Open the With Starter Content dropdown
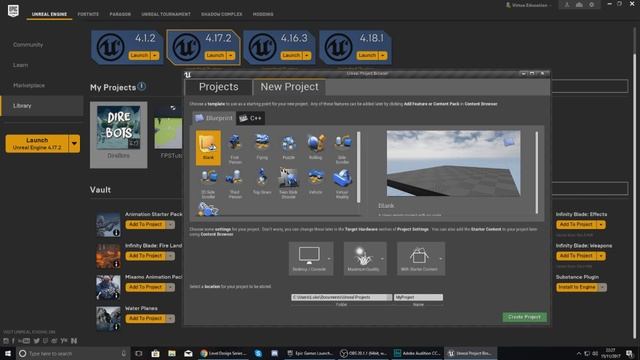Screen dimensions: 640x360 click(421, 258)
